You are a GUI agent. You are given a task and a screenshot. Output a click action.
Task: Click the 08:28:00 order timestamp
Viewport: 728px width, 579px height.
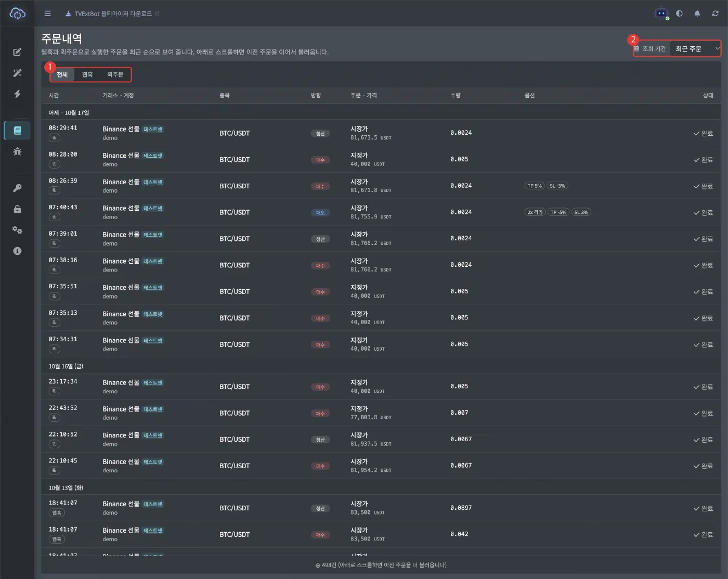point(63,155)
